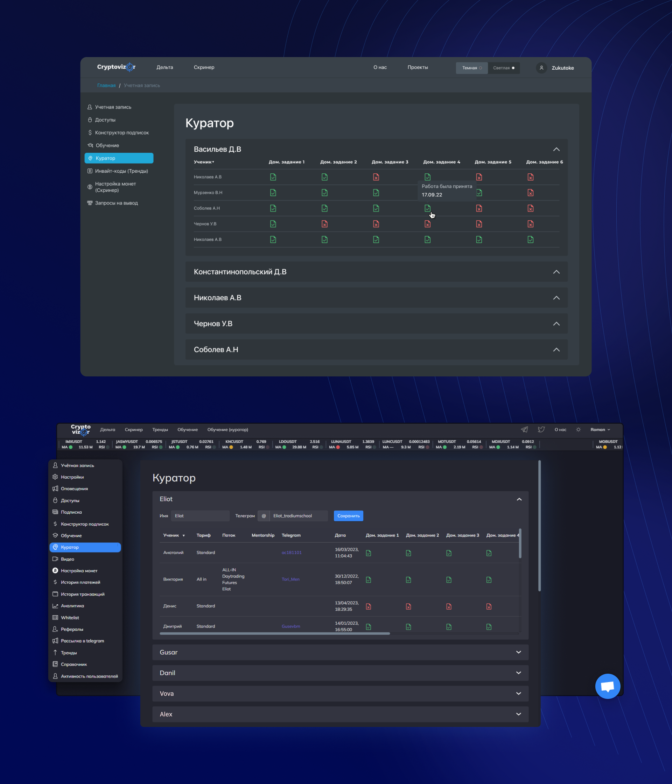Open the blue chat support bubble

(x=607, y=686)
